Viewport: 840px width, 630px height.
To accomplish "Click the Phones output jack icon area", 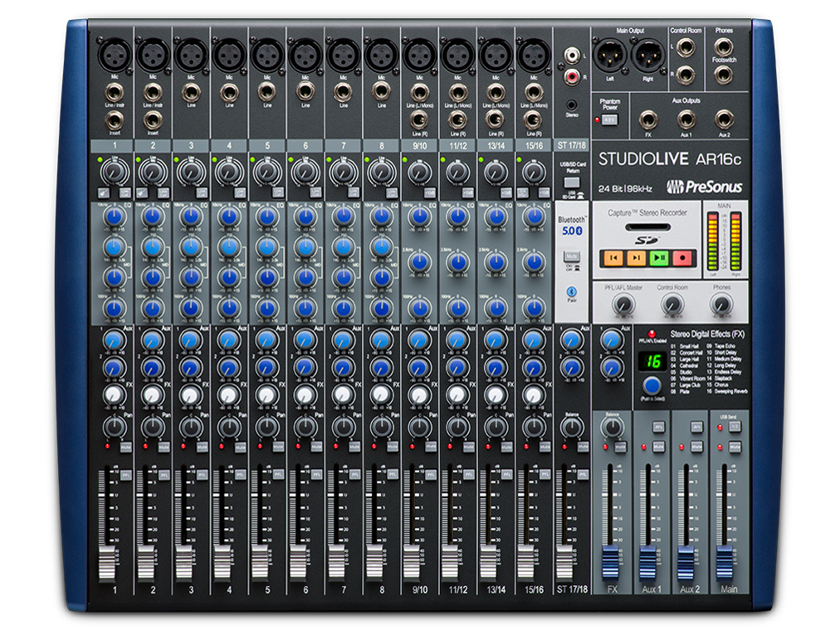I will pos(725,48).
